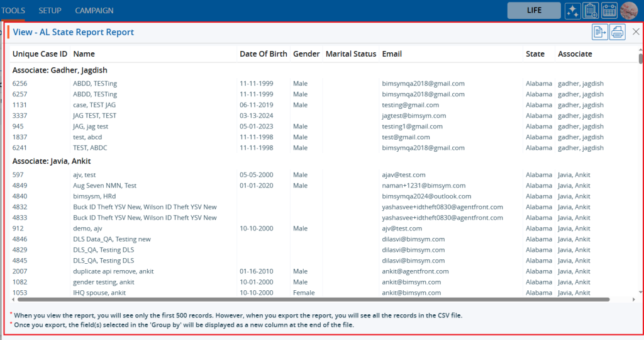This screenshot has height=340, width=644.
Task: Open the CAMPAIGN menu
Action: coord(94,11)
